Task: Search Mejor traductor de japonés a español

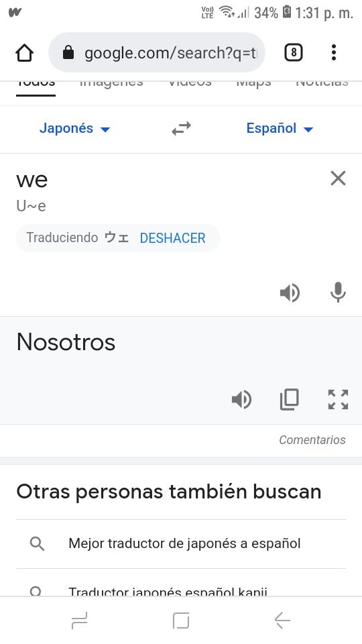Action: [180, 544]
